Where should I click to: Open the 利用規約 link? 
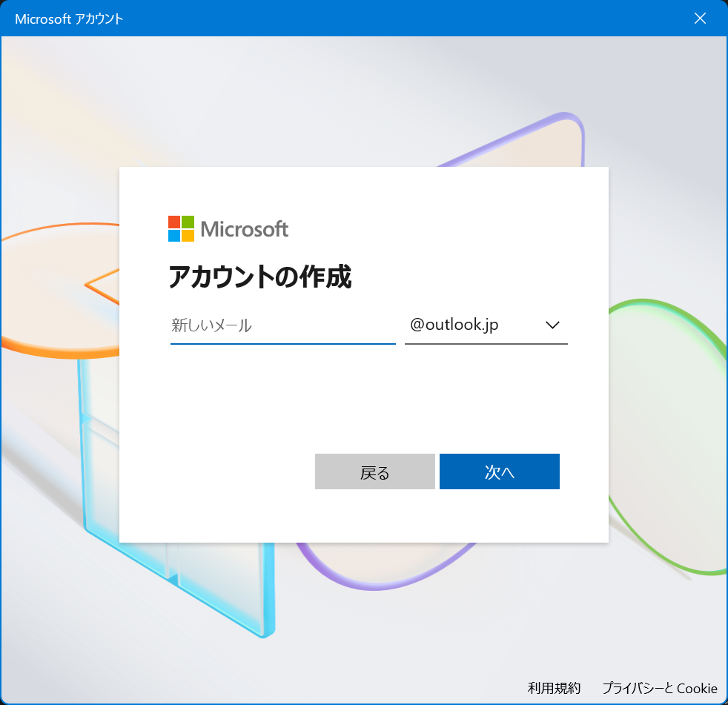point(554,688)
